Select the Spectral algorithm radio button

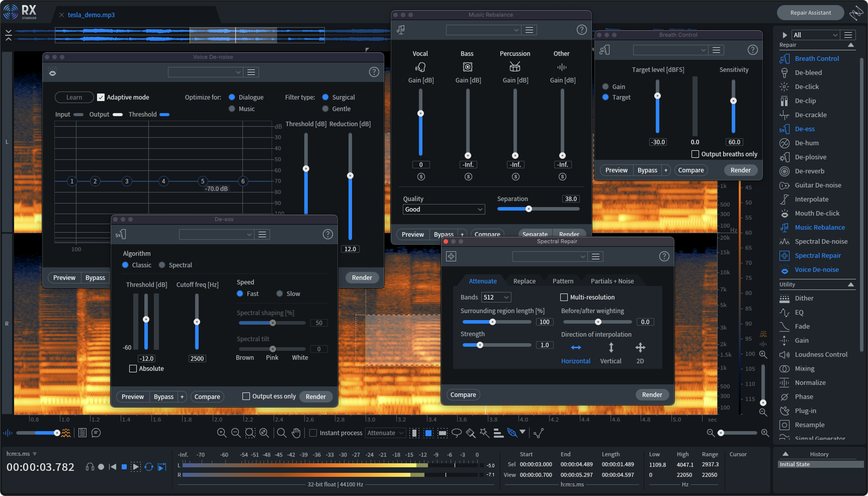[x=162, y=265]
